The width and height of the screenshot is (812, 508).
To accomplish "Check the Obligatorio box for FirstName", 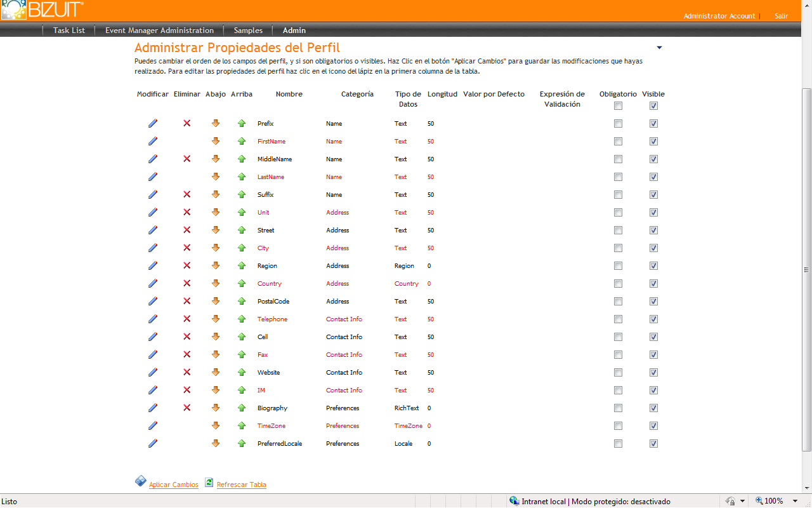I will click(x=618, y=142).
